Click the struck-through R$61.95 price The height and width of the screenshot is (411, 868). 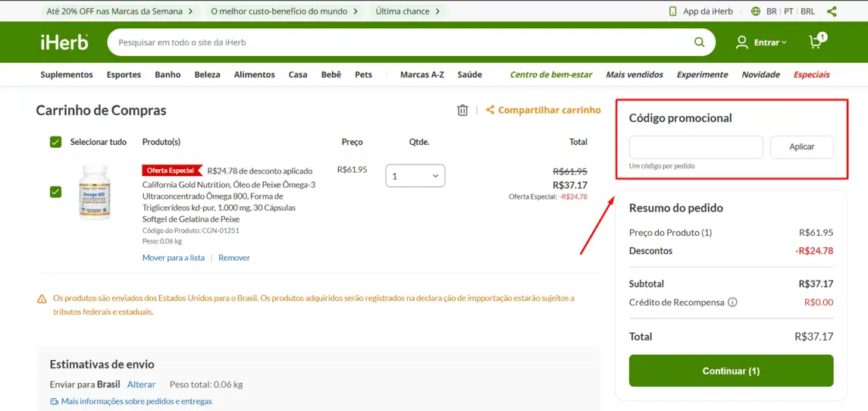pos(570,171)
